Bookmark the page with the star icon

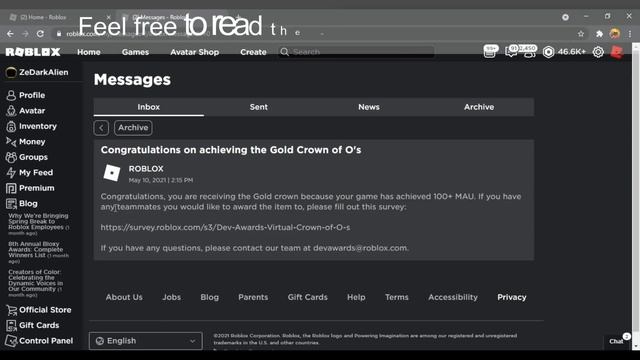[x=581, y=34]
